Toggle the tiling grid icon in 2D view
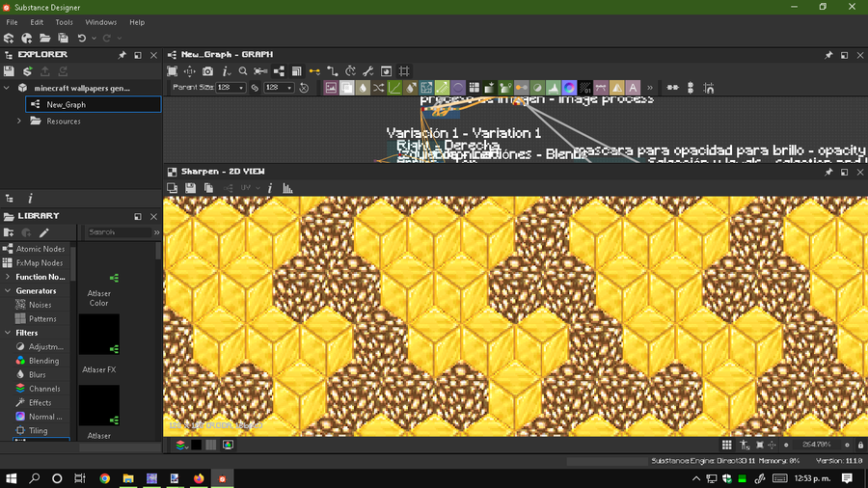Screen dimensions: 868x488 727,445
